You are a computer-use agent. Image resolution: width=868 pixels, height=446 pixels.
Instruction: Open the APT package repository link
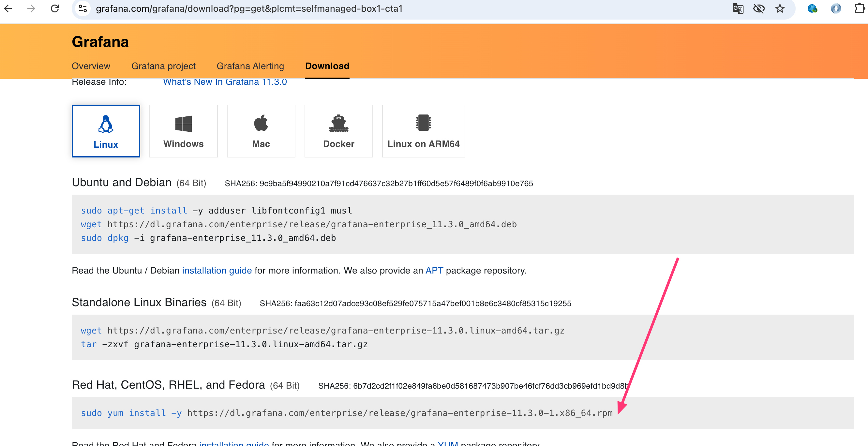(434, 271)
